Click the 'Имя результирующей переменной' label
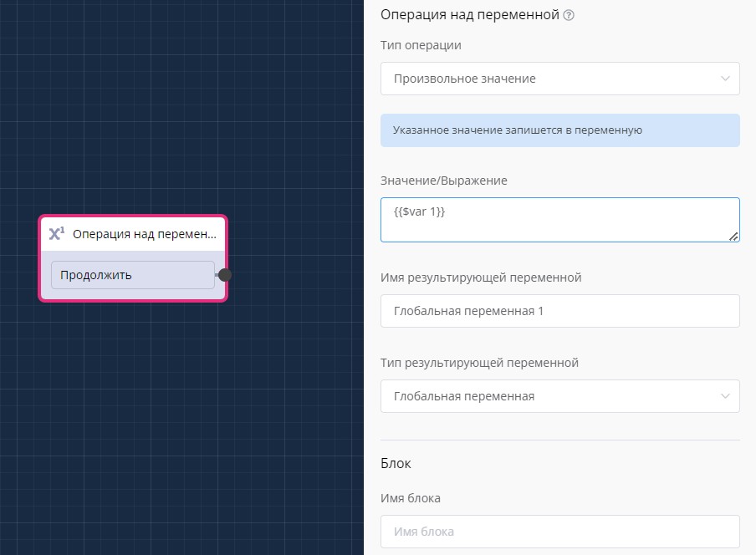 pos(480,277)
